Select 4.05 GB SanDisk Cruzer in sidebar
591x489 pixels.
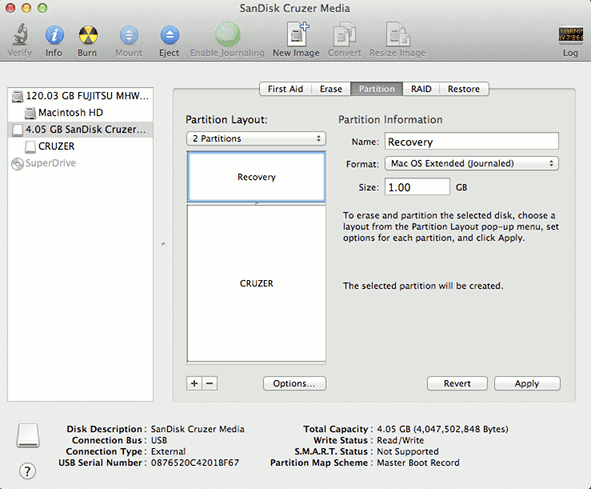click(80, 129)
